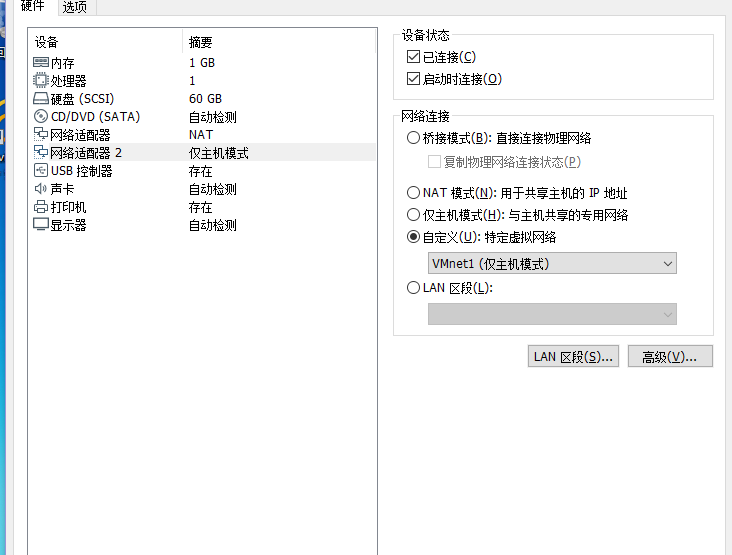The width and height of the screenshot is (732, 555).
Task: Click the 高级(V)... button
Action: coord(670,356)
